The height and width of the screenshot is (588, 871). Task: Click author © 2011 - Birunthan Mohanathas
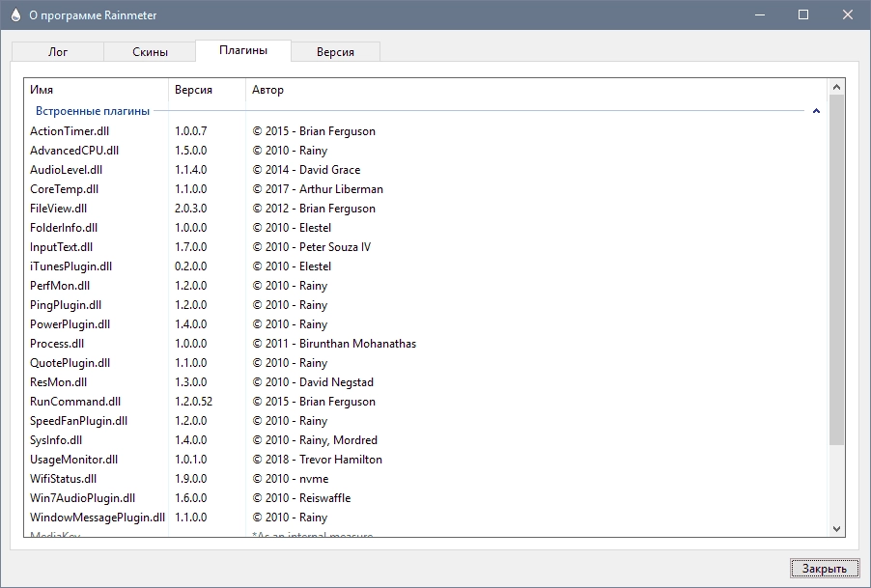pos(334,344)
